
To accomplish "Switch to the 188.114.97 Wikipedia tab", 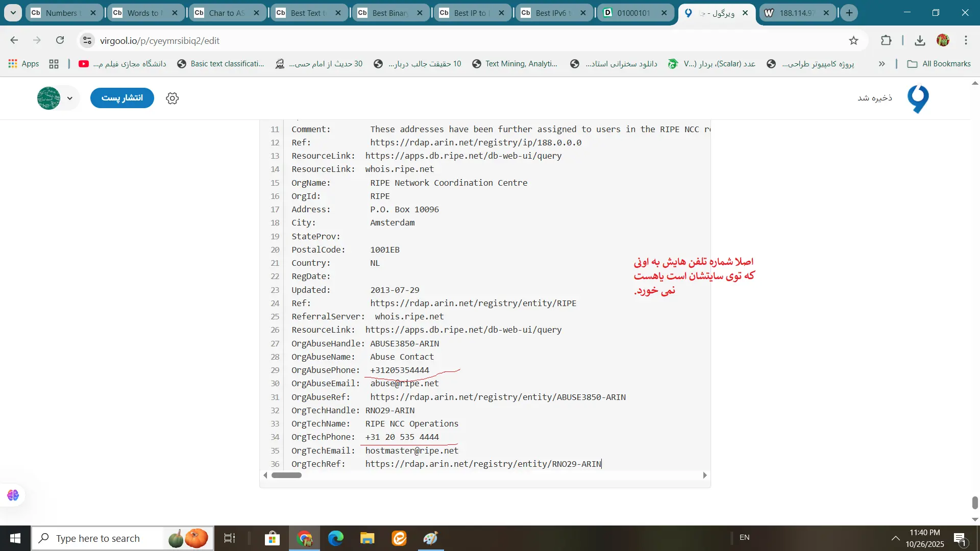I will (795, 13).
